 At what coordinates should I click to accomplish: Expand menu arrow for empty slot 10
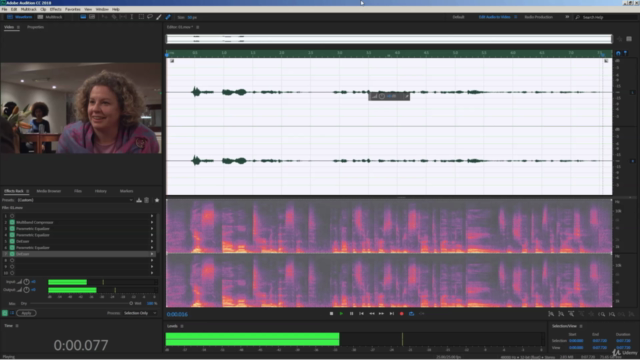[152, 273]
